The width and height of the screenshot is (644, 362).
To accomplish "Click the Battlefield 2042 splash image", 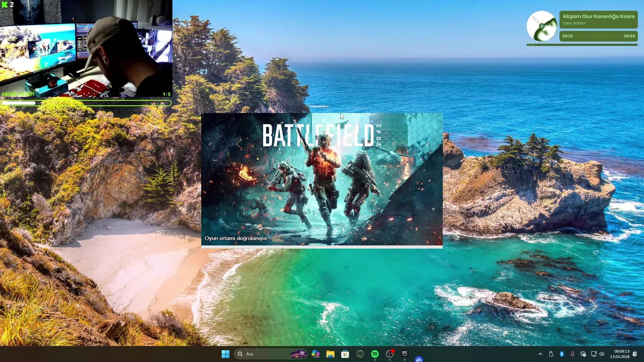I will pos(322,179).
